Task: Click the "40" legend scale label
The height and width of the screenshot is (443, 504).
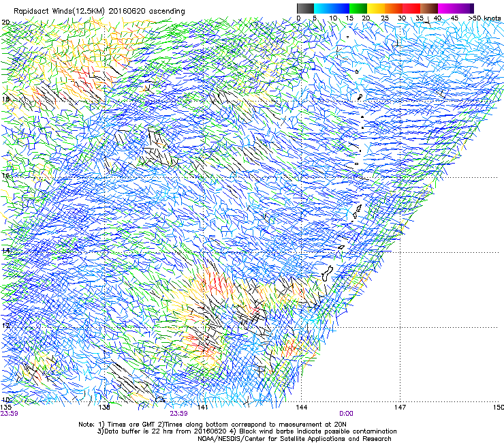Action: click(x=437, y=18)
